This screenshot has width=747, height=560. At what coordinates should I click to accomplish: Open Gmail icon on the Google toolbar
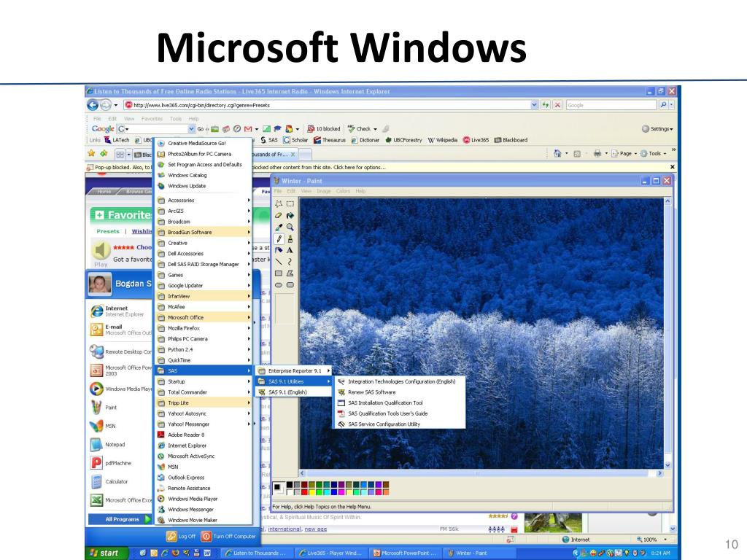coord(248,128)
